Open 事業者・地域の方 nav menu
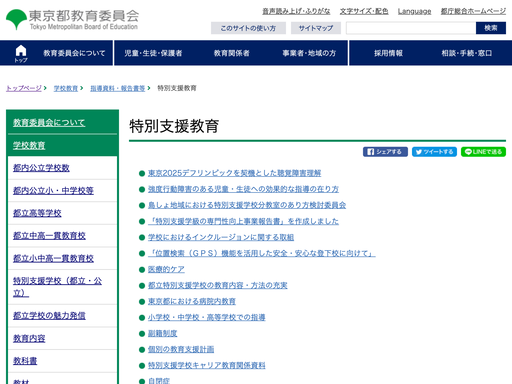 (309, 53)
